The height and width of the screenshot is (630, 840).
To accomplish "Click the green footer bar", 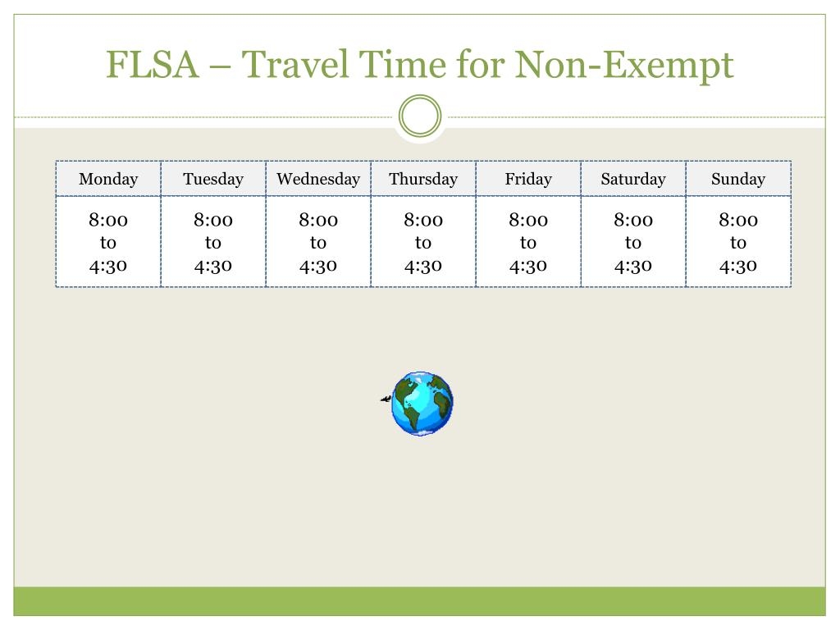I will point(419,601).
